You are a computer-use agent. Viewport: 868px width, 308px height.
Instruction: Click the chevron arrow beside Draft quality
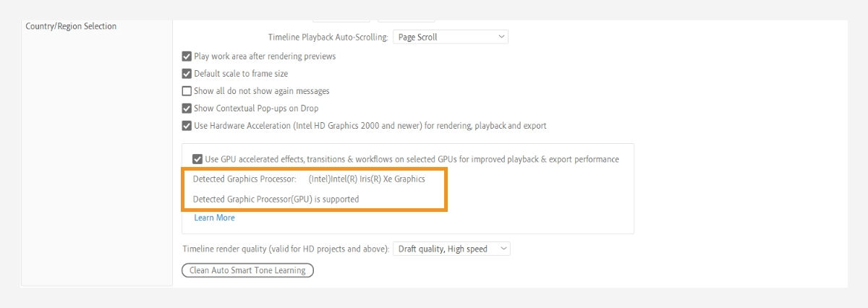[x=503, y=249]
